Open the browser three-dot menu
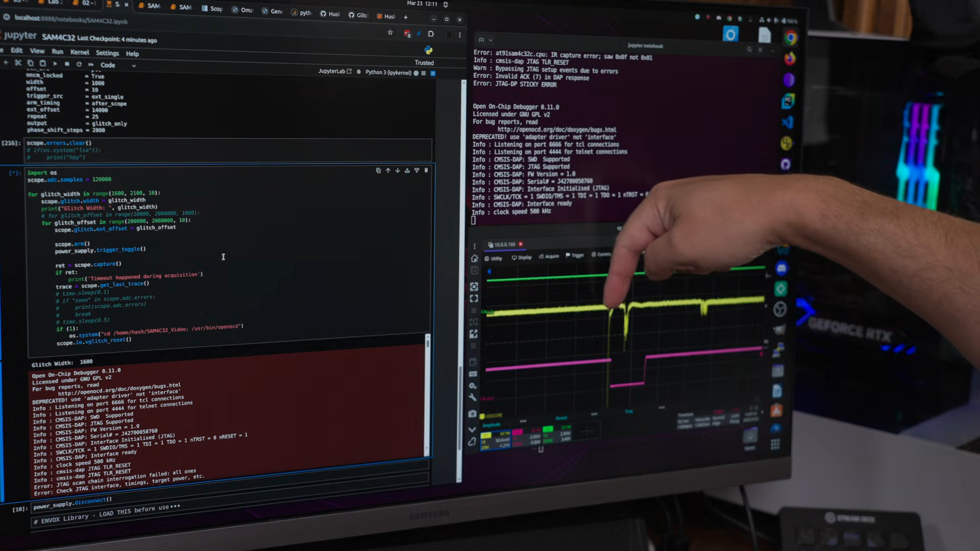Image resolution: width=980 pixels, height=551 pixels. 460,35
